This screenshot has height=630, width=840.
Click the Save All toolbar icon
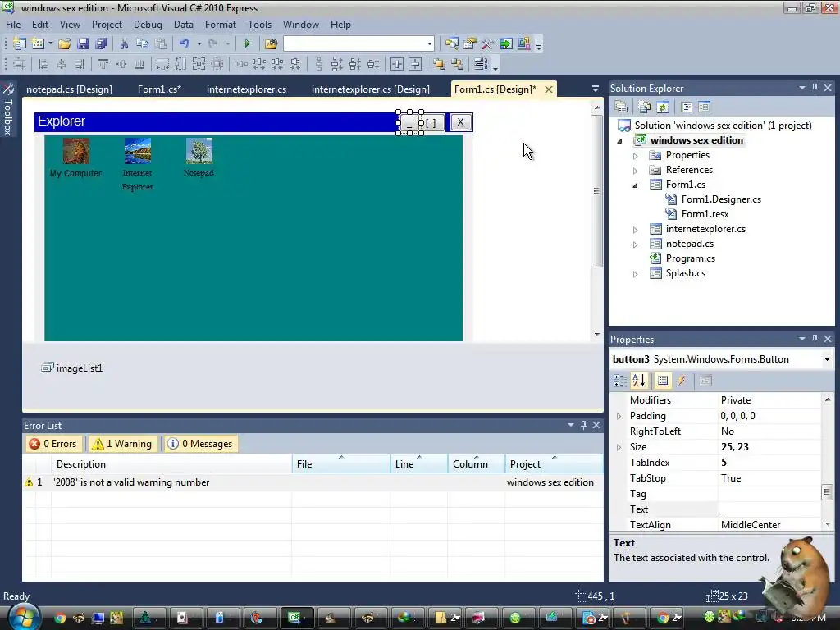tap(101, 44)
